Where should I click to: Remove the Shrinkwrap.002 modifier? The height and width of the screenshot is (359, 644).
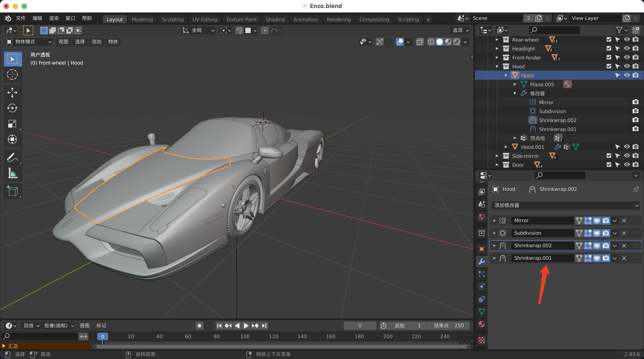pos(624,245)
